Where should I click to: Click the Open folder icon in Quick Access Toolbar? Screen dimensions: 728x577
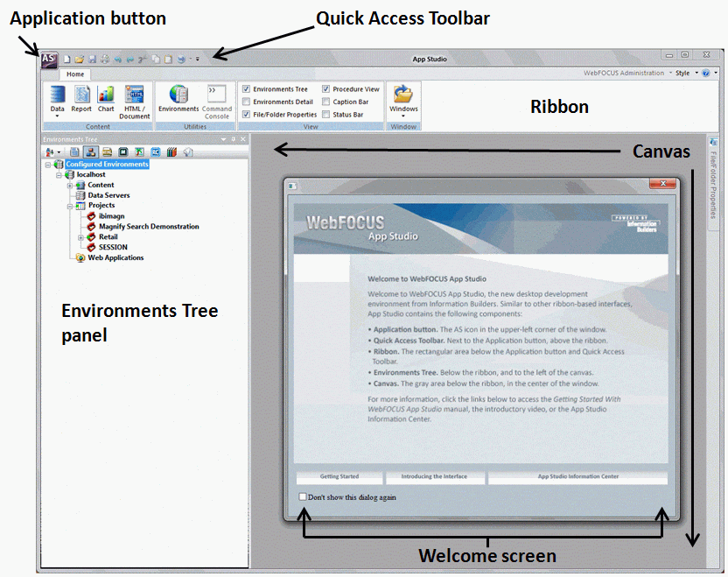[x=80, y=60]
